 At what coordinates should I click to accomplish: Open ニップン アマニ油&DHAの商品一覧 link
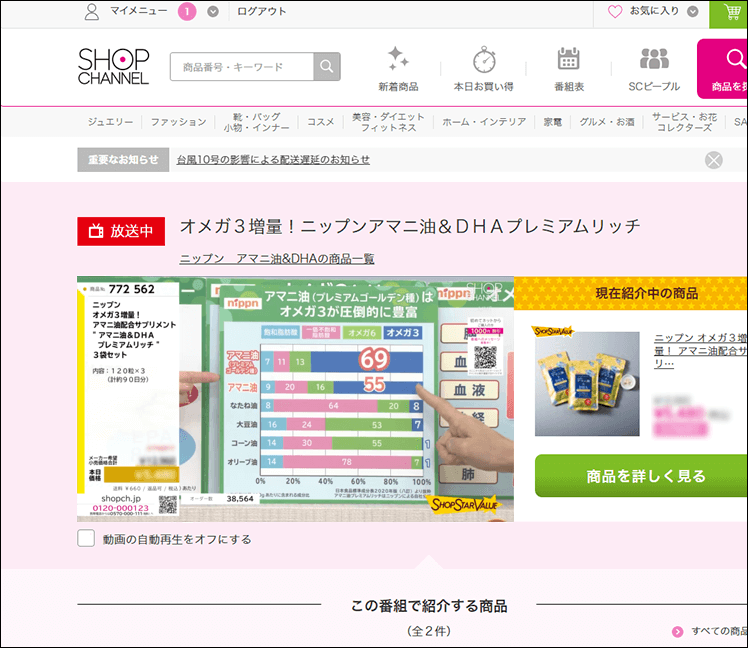point(277,259)
